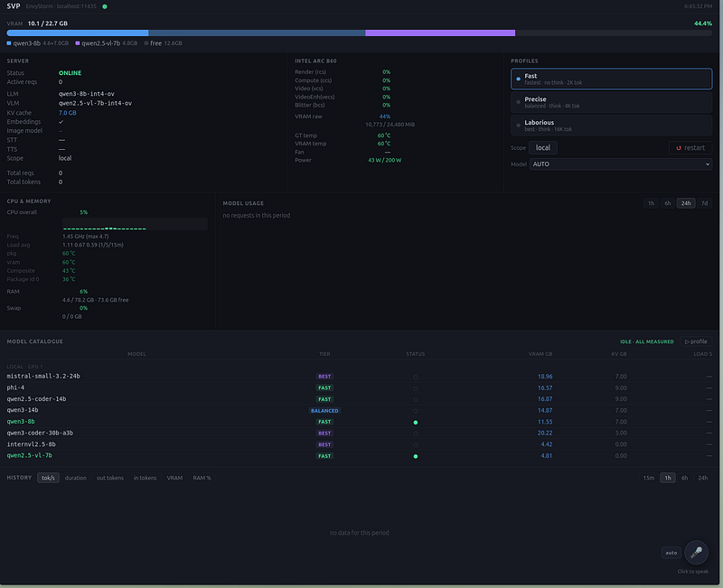
Task: Click qwen2.5-vl-7b in model catalogue
Action: (x=30, y=456)
